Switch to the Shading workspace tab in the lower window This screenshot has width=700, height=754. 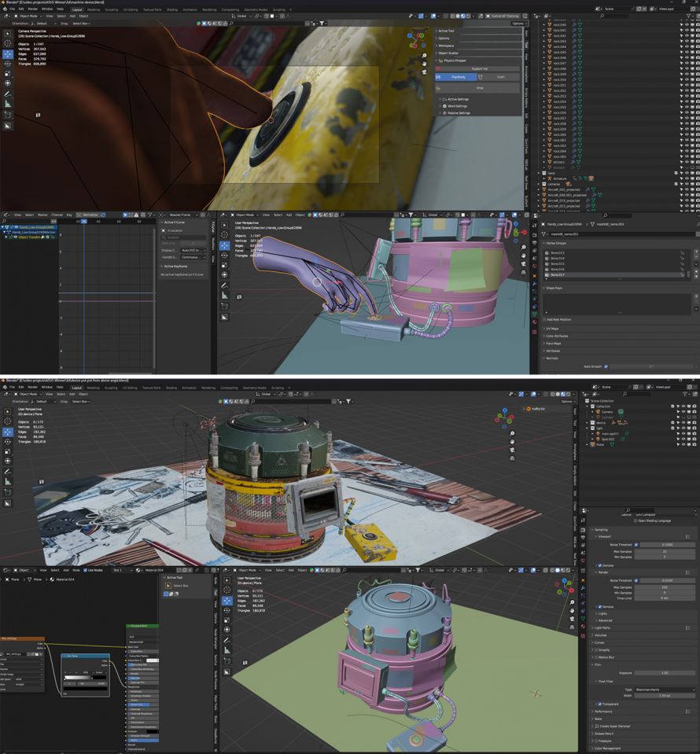point(171,388)
